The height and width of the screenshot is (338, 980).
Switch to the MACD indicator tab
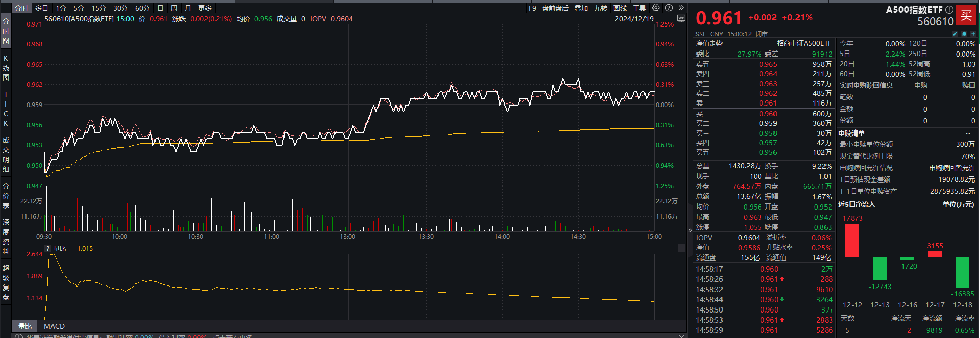(54, 326)
